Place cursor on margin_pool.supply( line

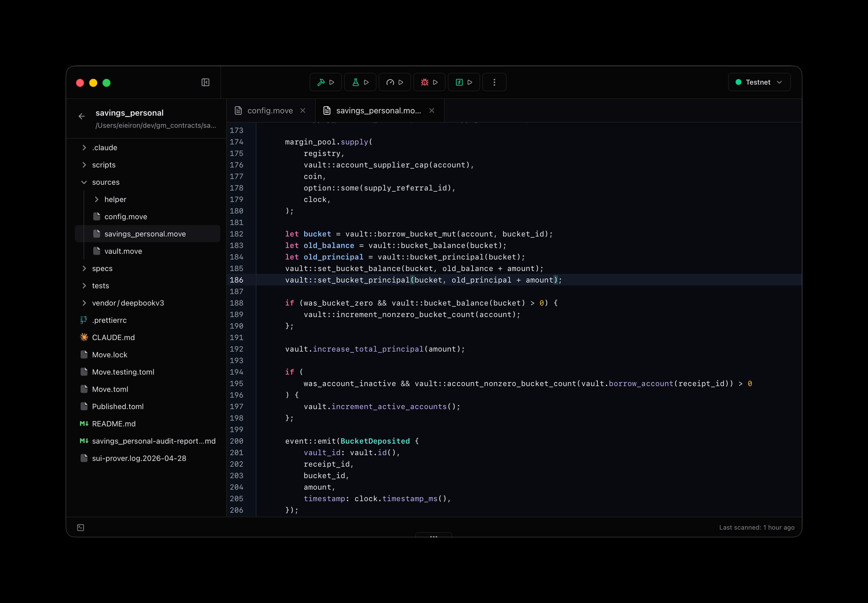[328, 142]
